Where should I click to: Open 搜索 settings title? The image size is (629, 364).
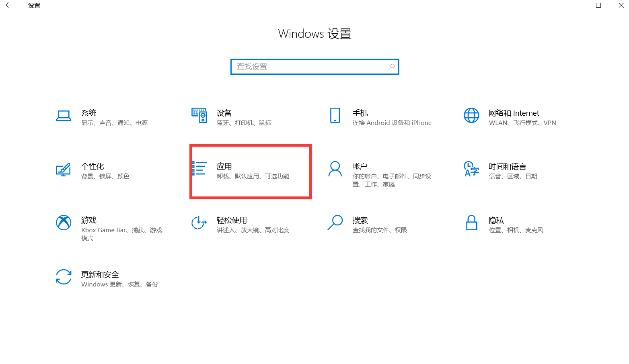[360, 220]
